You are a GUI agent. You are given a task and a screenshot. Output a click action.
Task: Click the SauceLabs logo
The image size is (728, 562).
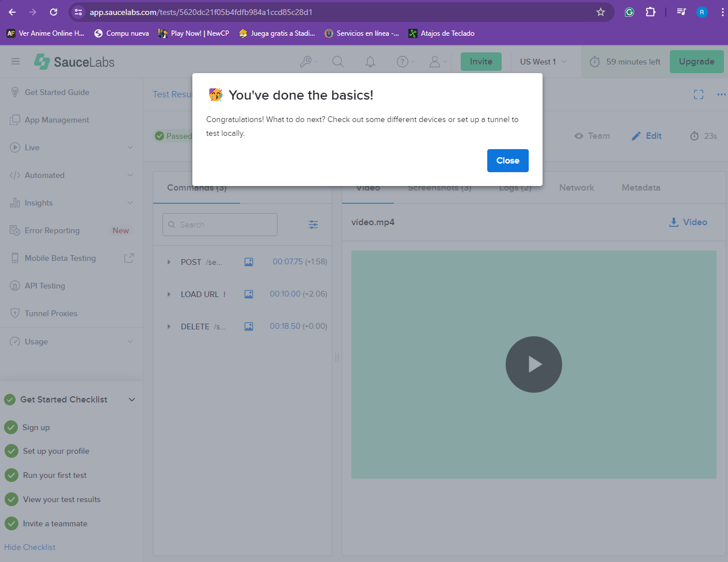[74, 62]
